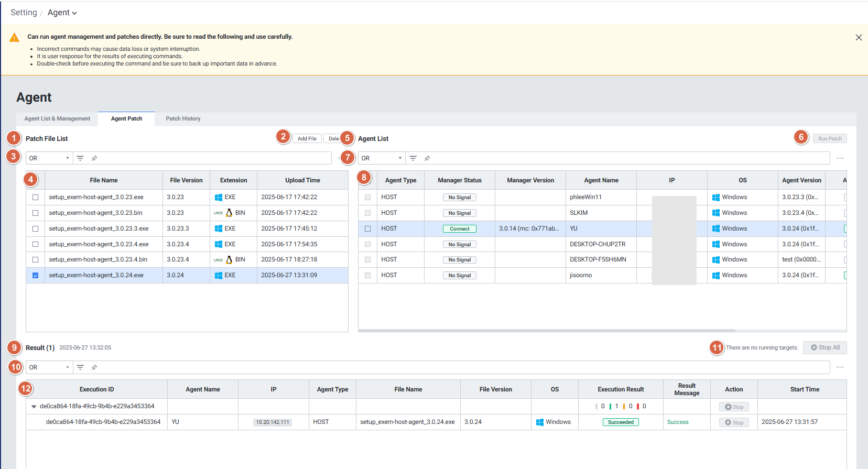Select the YU agent row checkbox
868x469 pixels.
pos(368,229)
